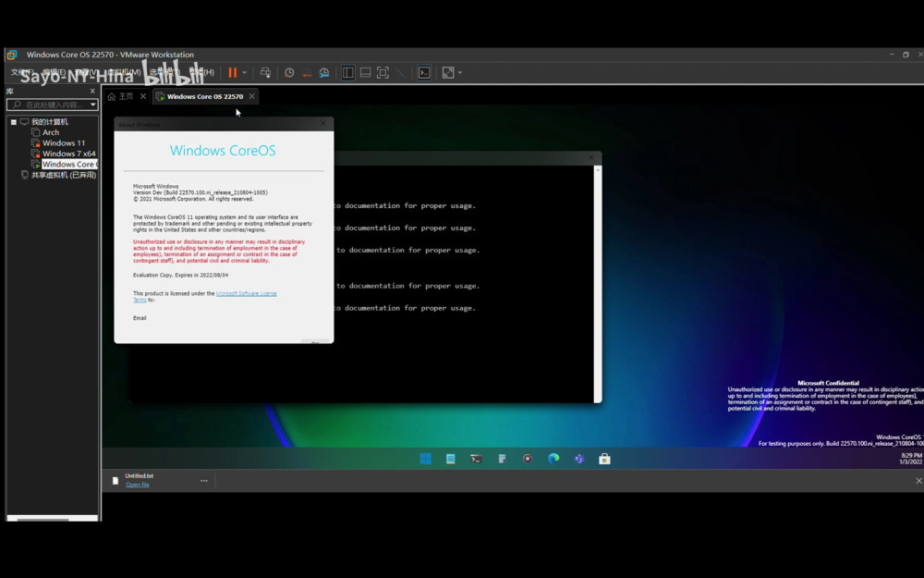Enter full screen mode icon
The width and height of the screenshot is (924, 578).
coord(383,73)
